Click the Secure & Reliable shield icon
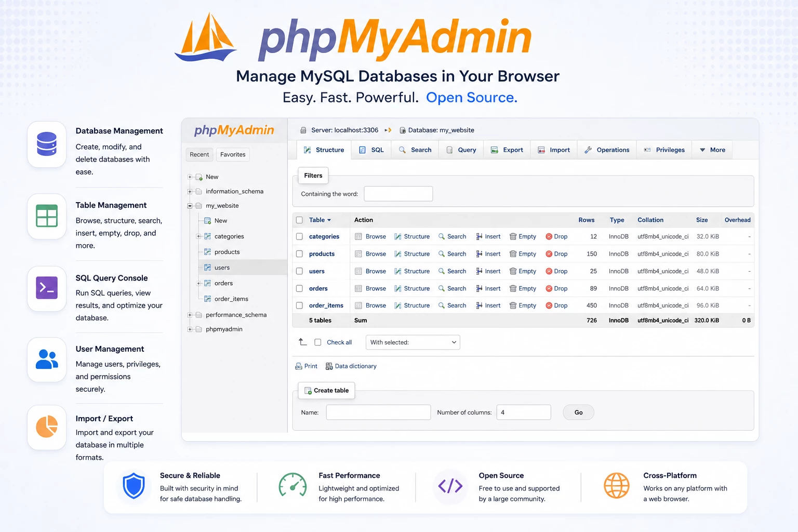798x532 pixels. click(x=134, y=486)
